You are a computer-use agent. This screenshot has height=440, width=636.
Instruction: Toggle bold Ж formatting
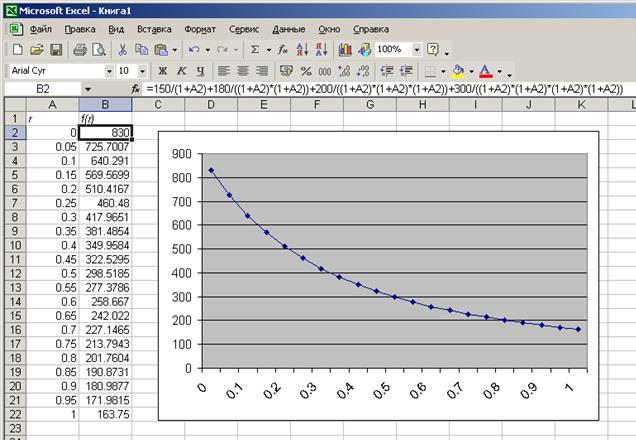coord(163,71)
